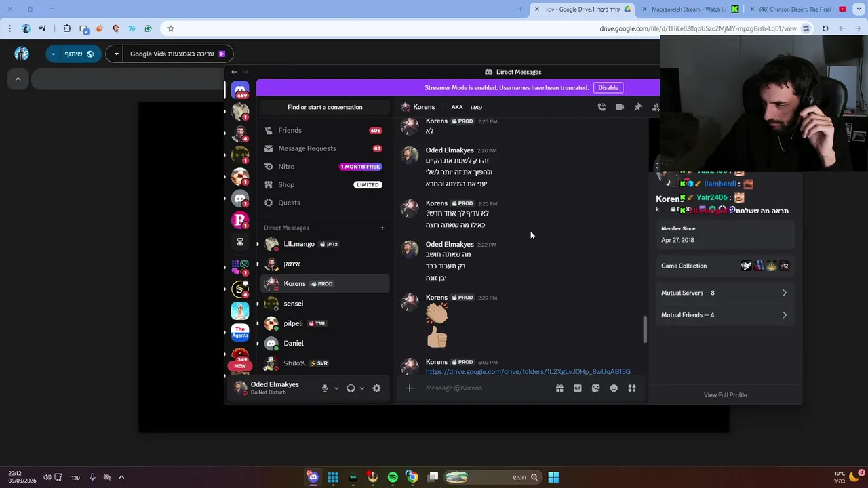
Task: Open pilpeli direct message
Action: click(325, 323)
